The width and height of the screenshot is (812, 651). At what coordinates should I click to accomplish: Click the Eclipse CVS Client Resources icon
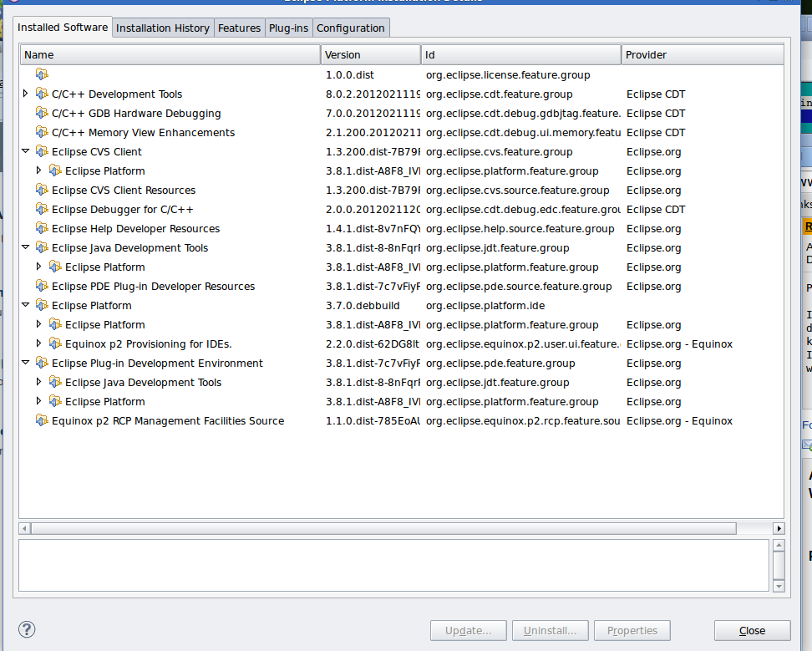coord(42,190)
